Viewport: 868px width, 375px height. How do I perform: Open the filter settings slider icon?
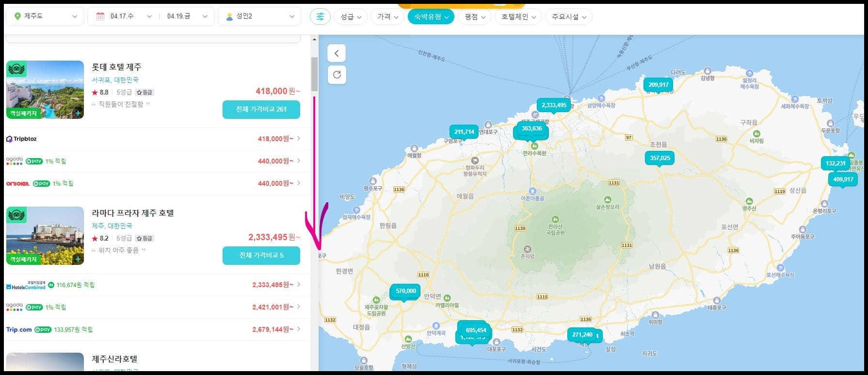point(320,16)
